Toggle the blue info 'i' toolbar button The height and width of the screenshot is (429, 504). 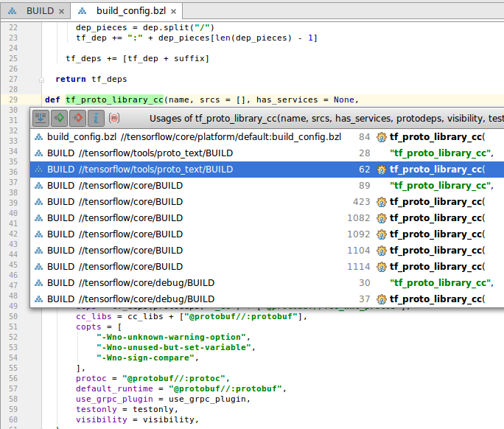(x=96, y=118)
